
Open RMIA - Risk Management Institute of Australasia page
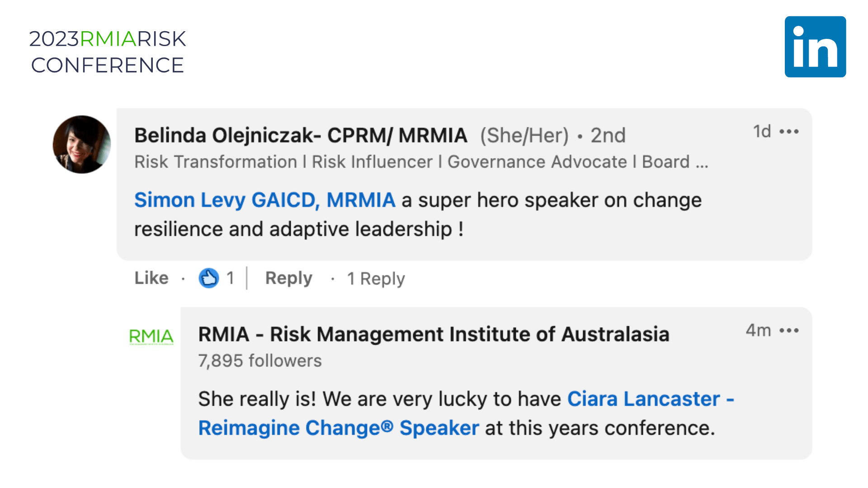coord(434,334)
